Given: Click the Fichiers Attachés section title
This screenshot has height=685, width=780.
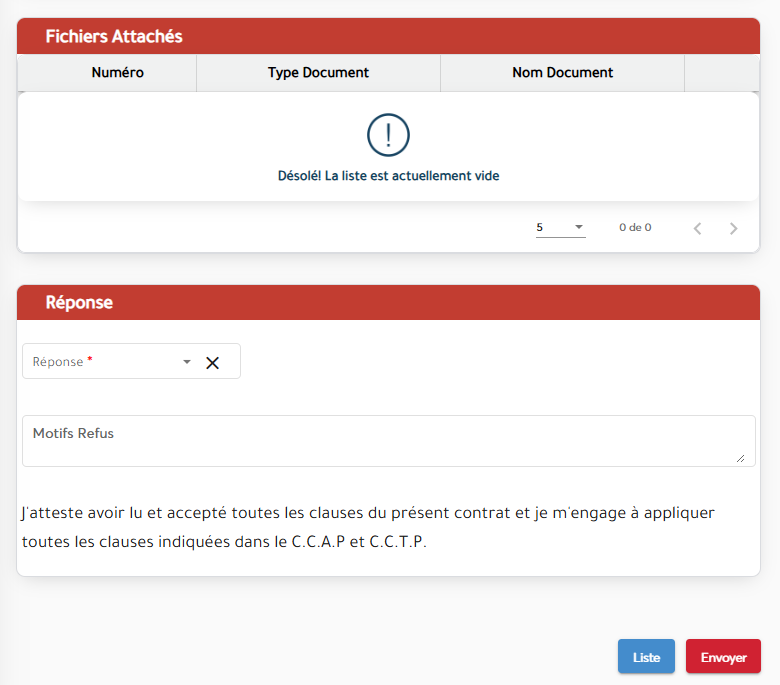Looking at the screenshot, I should point(114,37).
